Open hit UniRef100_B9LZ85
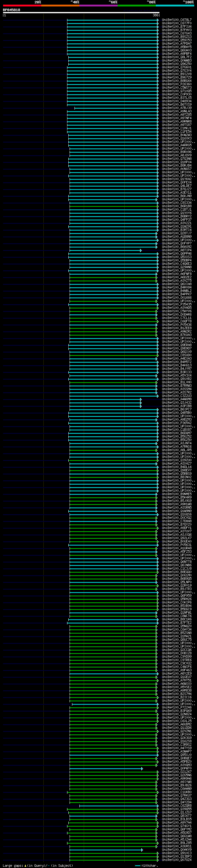The image size is (197, 868). 177,843
